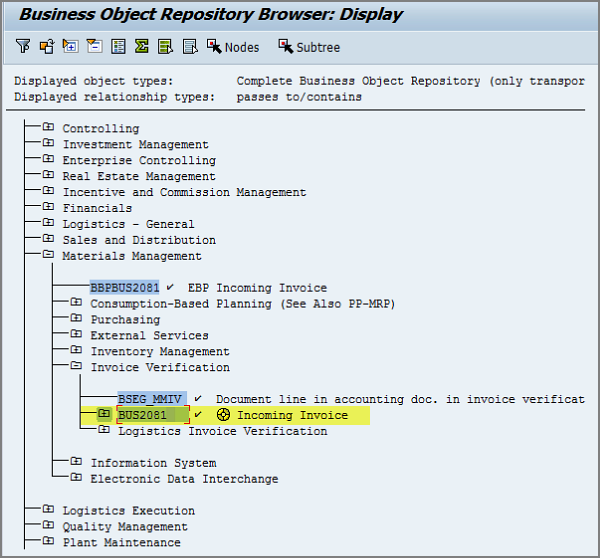Click the collapse subtree toolbar icon

coord(94,47)
